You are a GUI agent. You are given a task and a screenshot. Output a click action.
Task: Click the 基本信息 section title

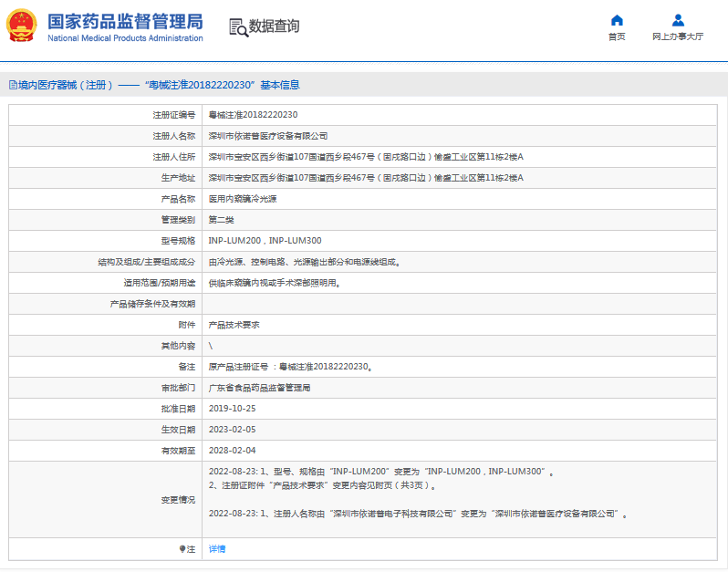[x=280, y=85]
